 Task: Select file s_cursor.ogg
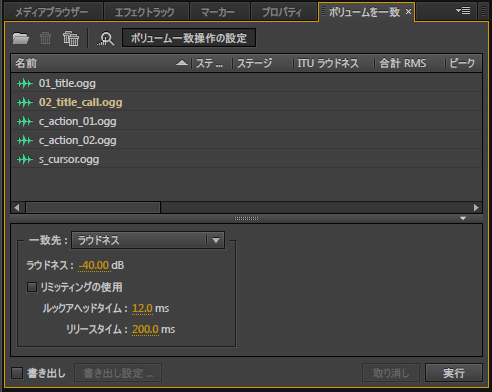246,159
